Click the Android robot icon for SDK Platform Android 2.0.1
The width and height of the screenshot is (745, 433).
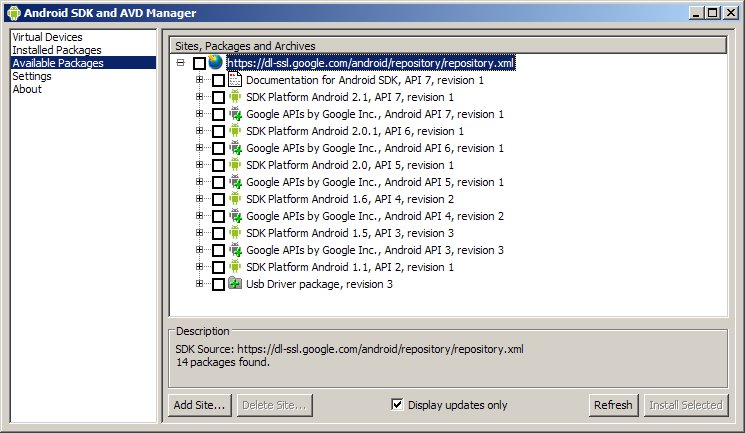coord(235,130)
